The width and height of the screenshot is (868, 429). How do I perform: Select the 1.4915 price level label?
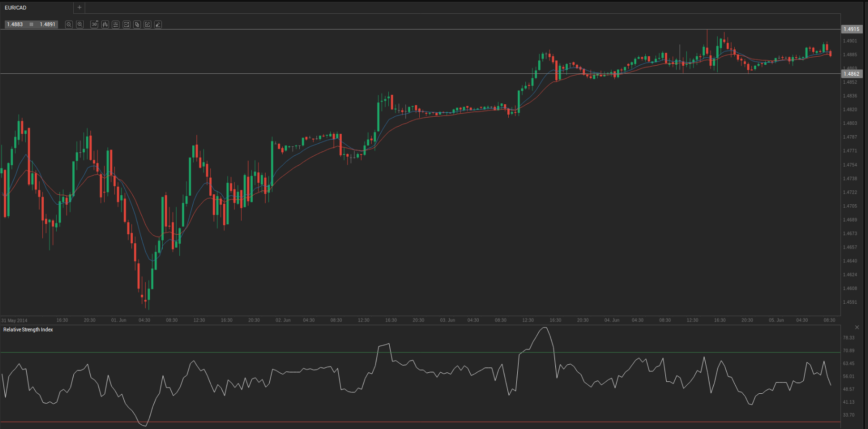pos(851,29)
